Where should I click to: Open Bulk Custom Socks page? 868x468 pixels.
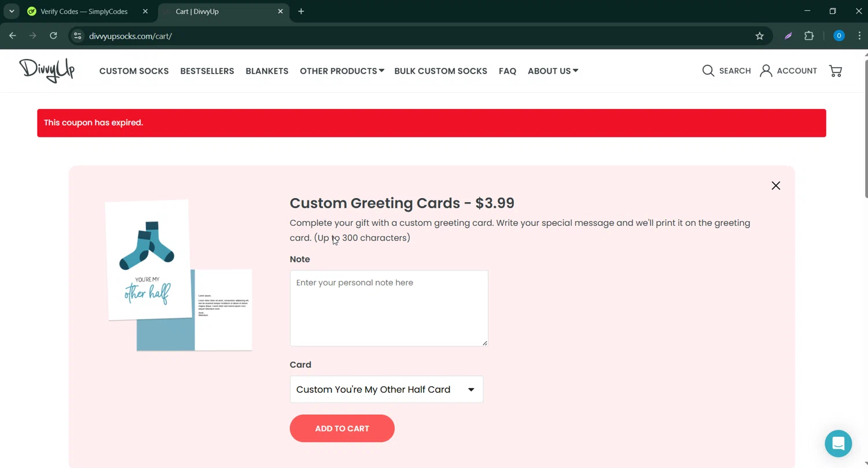tap(440, 71)
